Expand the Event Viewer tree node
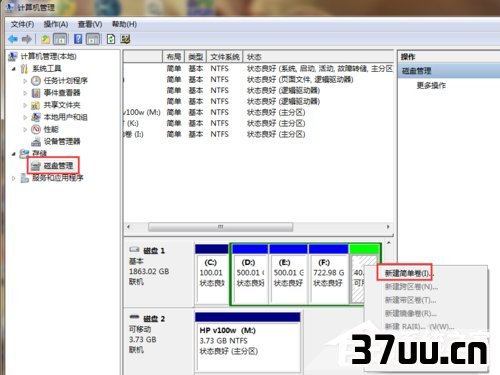The width and height of the screenshot is (500, 375). [x=25, y=93]
